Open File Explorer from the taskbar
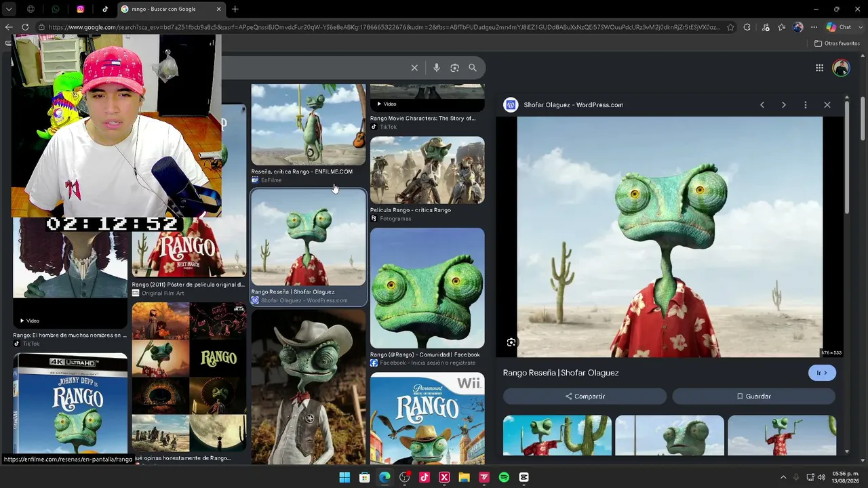This screenshot has width=868, height=488. (464, 478)
